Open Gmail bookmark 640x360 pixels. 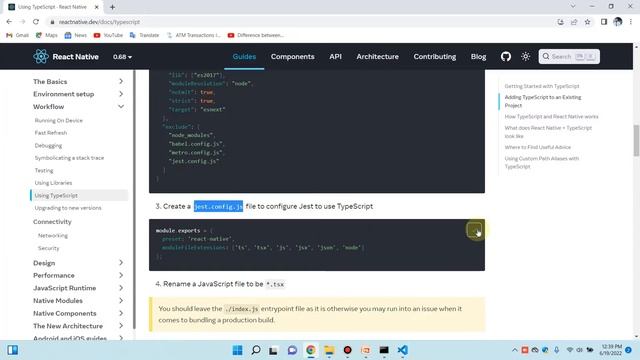click(x=18, y=35)
